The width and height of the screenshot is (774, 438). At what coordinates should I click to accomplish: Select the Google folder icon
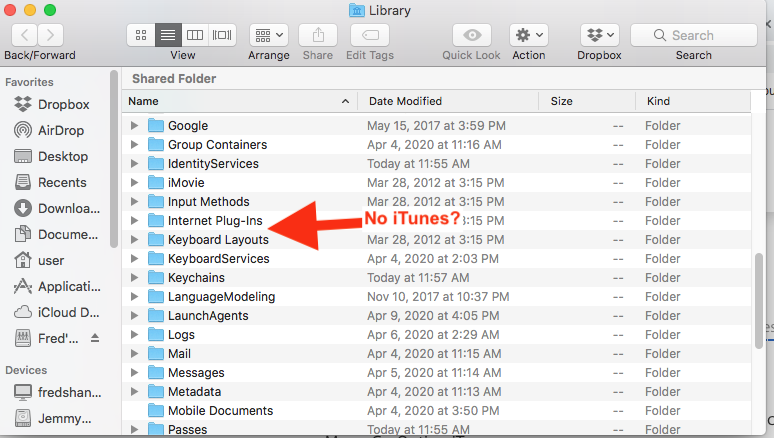click(x=156, y=125)
